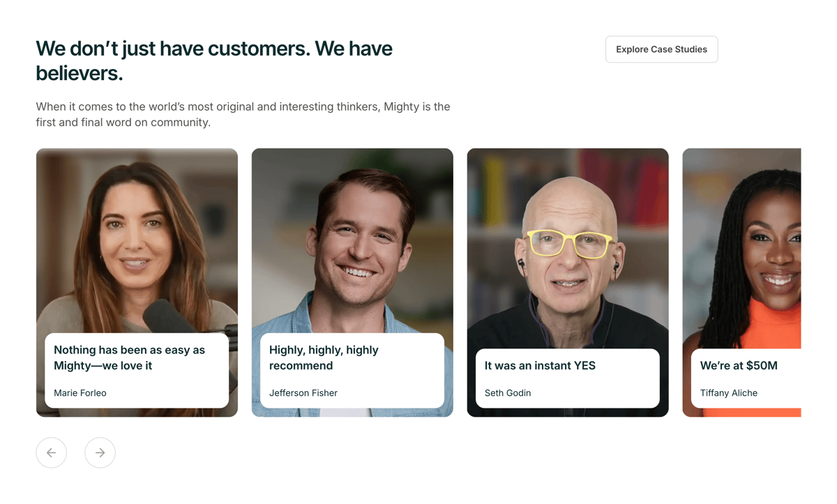Open case studies via the top-right button

click(x=661, y=49)
